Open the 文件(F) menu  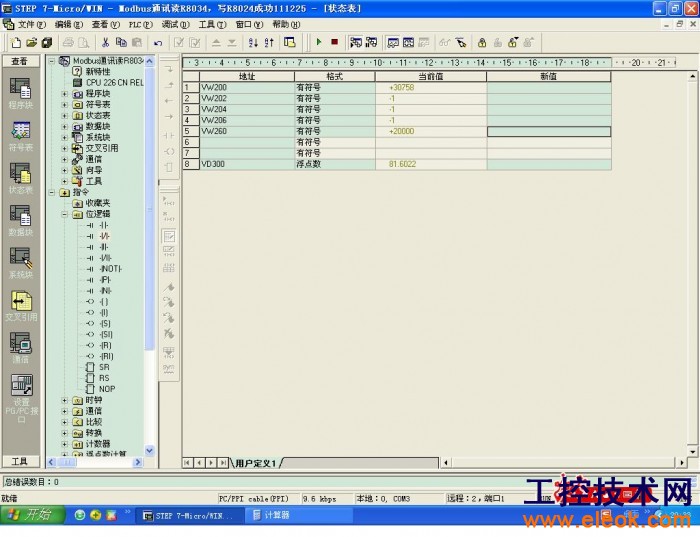32,25
